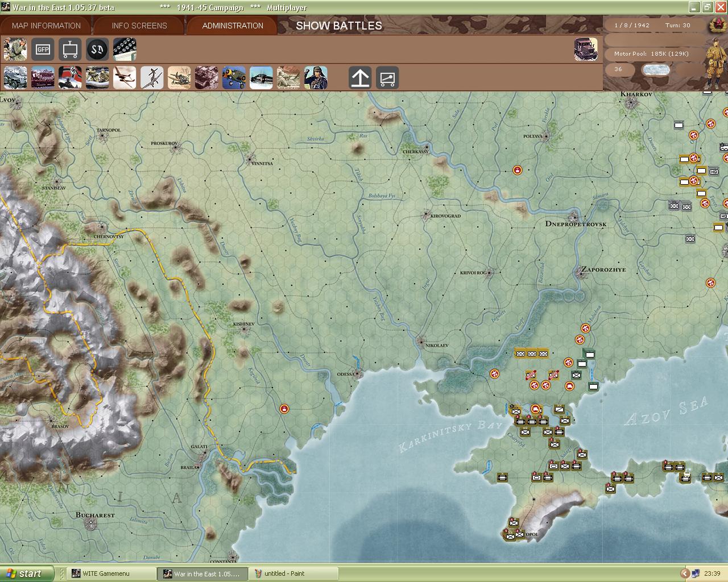Click the Karkinitsky Bay label
The image size is (728, 582).
(451, 435)
